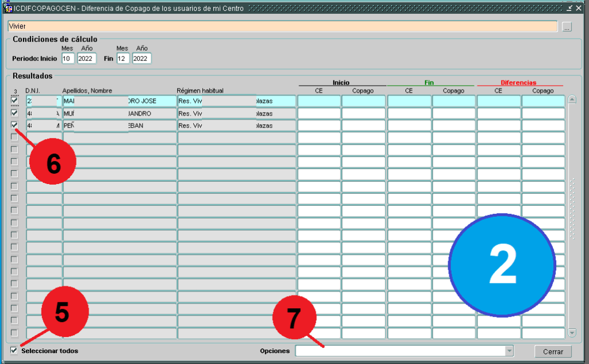
Task: Uncheck the Seleccionar todos checkbox
Action: pyautogui.click(x=14, y=350)
